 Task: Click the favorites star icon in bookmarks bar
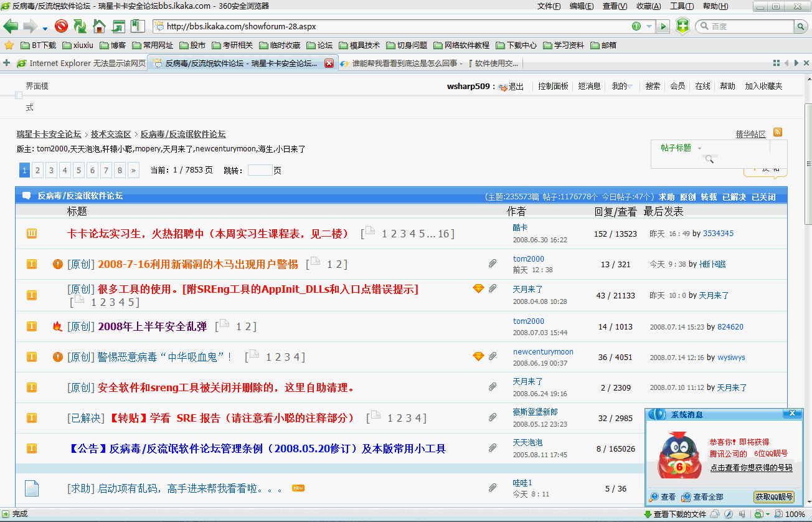pyautogui.click(x=9, y=45)
